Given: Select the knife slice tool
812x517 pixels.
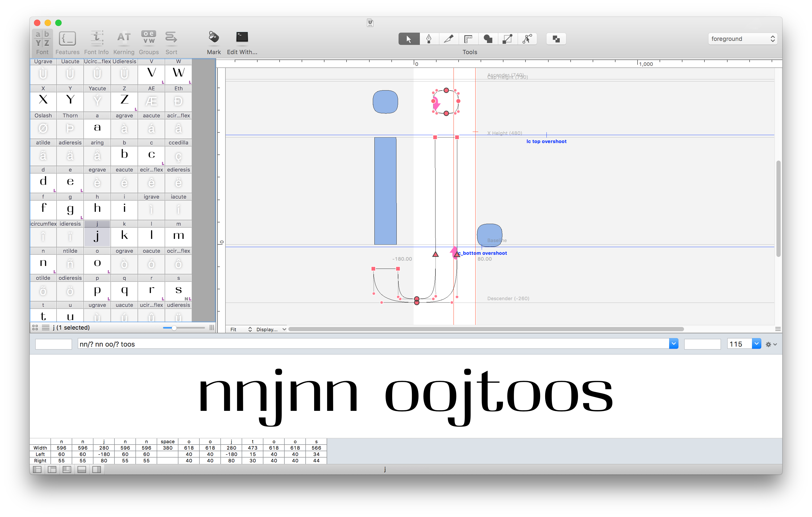Looking at the screenshot, I should [448, 39].
